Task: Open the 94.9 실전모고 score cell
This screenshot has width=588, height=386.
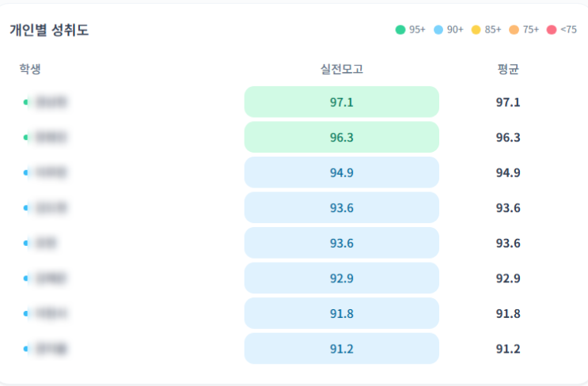Action: 341,172
